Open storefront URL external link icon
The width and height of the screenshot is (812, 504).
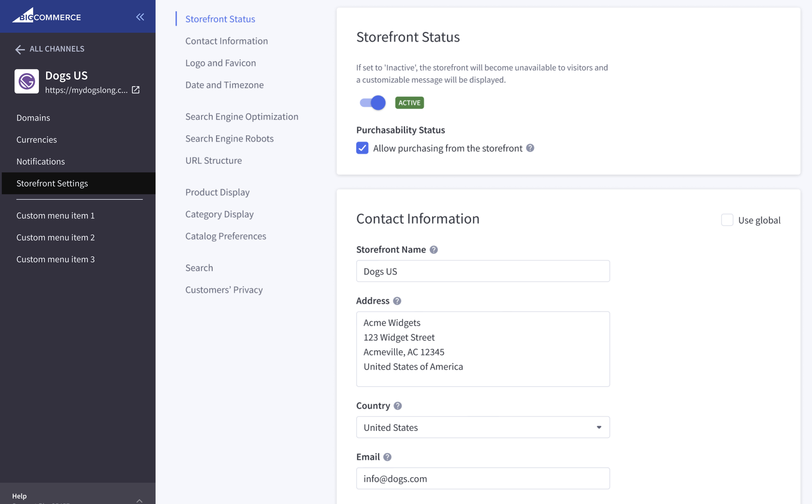tap(136, 90)
